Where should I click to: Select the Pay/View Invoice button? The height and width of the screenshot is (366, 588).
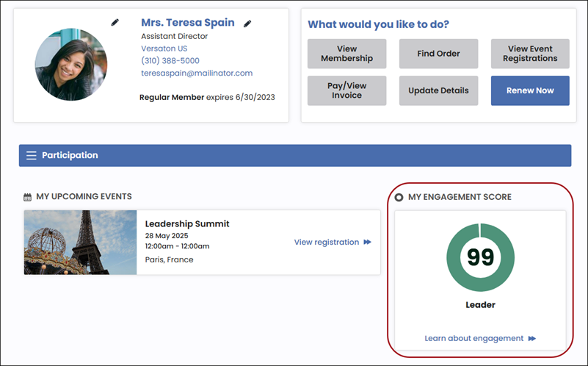(347, 90)
